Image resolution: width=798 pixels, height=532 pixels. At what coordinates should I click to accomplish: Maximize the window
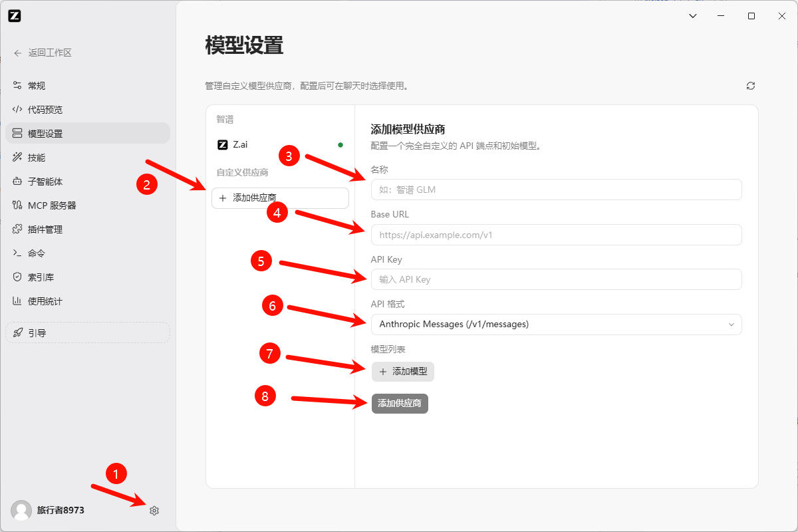[x=751, y=16]
